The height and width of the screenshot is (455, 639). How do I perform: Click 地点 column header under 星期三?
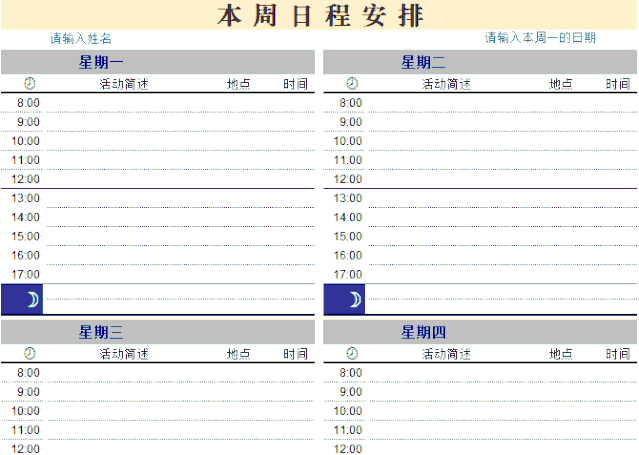[x=238, y=354]
